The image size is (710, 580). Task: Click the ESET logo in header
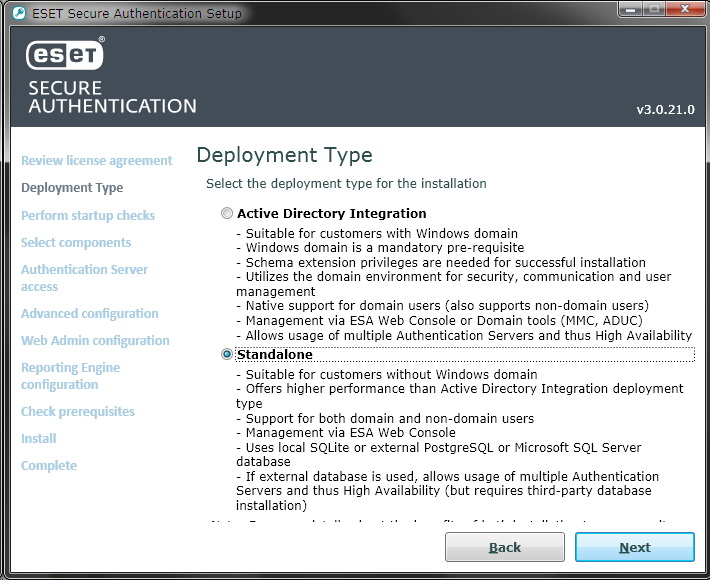pos(65,55)
